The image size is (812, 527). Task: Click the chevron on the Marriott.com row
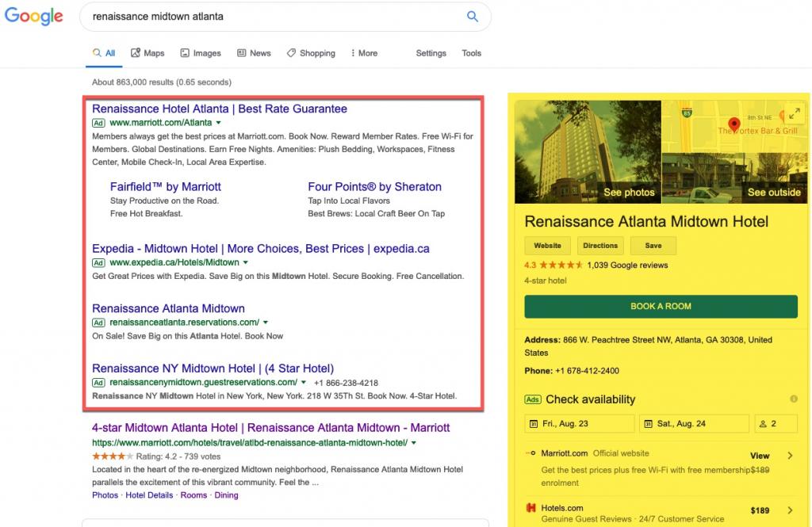coord(790,456)
